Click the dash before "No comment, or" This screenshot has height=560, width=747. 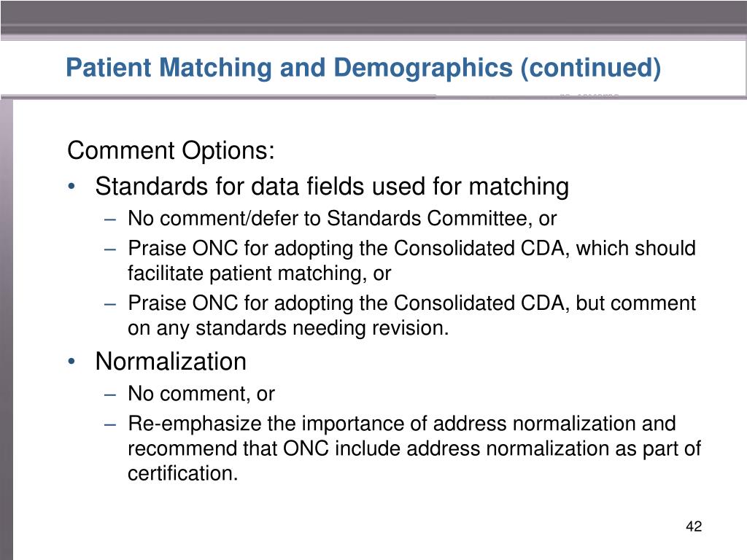110,394
